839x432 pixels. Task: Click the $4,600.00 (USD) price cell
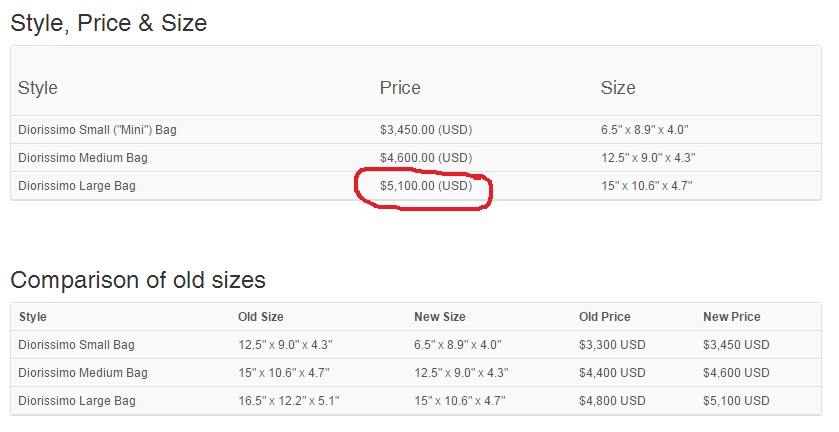[425, 158]
